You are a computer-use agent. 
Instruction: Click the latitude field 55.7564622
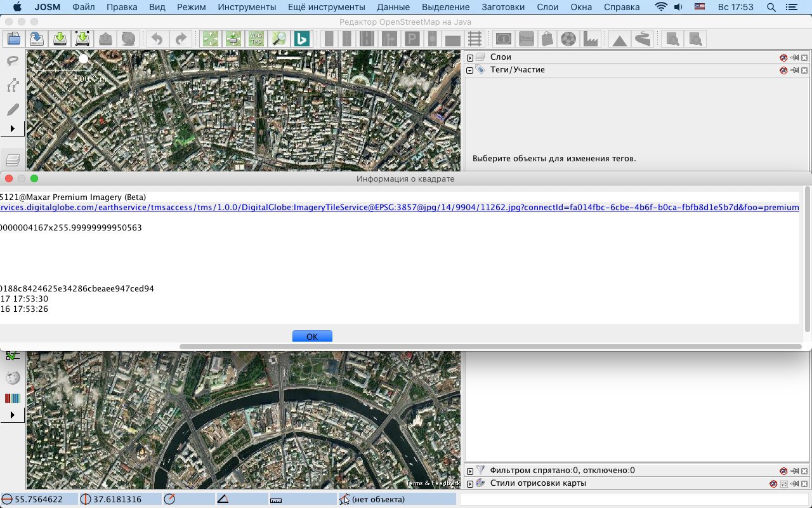pyautogui.click(x=39, y=499)
